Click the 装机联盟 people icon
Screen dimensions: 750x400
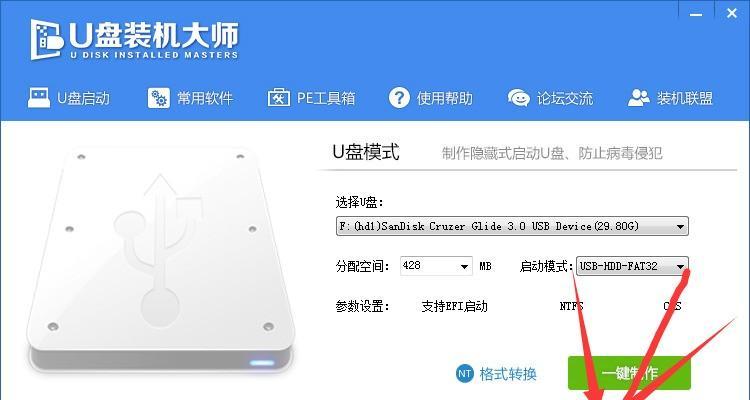[x=639, y=98]
